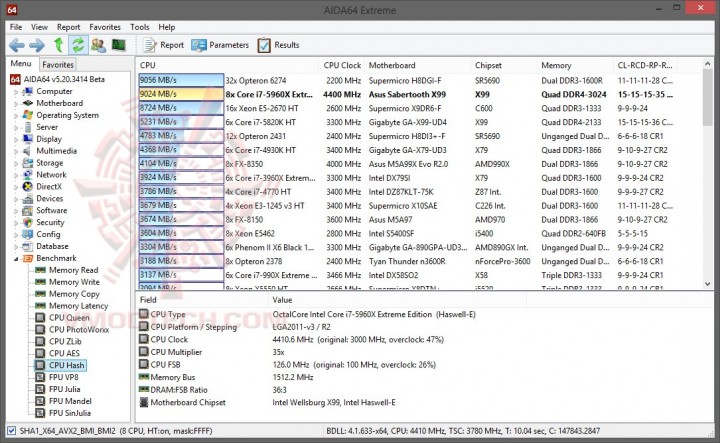Expand the Server tree node
The width and height of the screenshot is (720, 443).
[16, 128]
